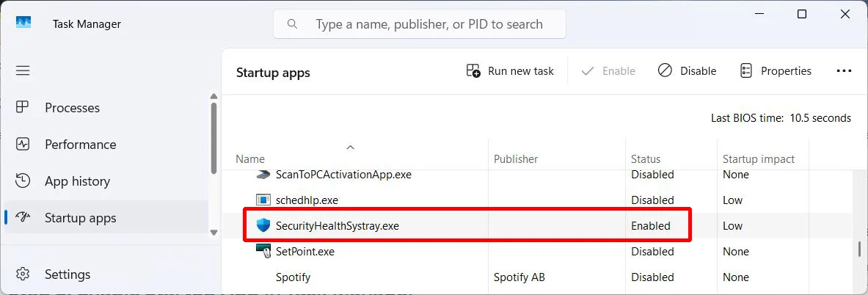Click the Spotify AB publisher cell
Screen dimensions: 868x295
coord(519,277)
